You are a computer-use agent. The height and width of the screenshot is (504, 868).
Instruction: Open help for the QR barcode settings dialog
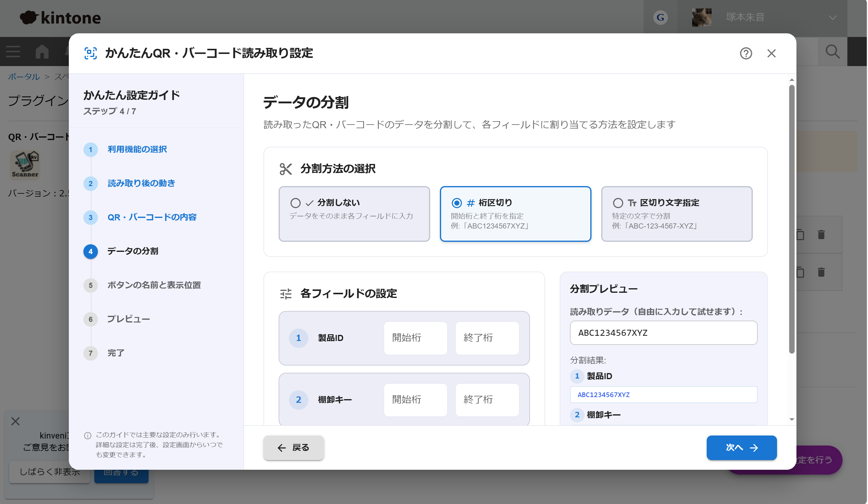[x=746, y=53]
